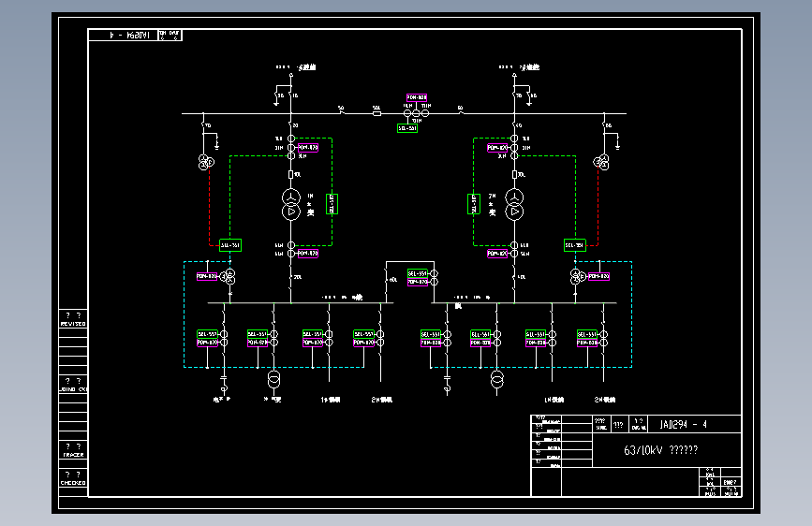Select the 1# main transformer text label

click(x=310, y=204)
